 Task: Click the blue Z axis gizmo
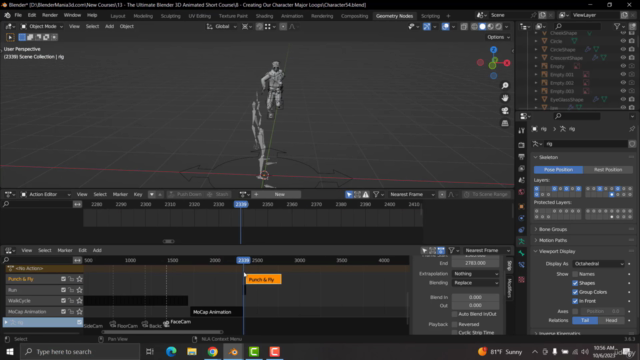(493, 50)
